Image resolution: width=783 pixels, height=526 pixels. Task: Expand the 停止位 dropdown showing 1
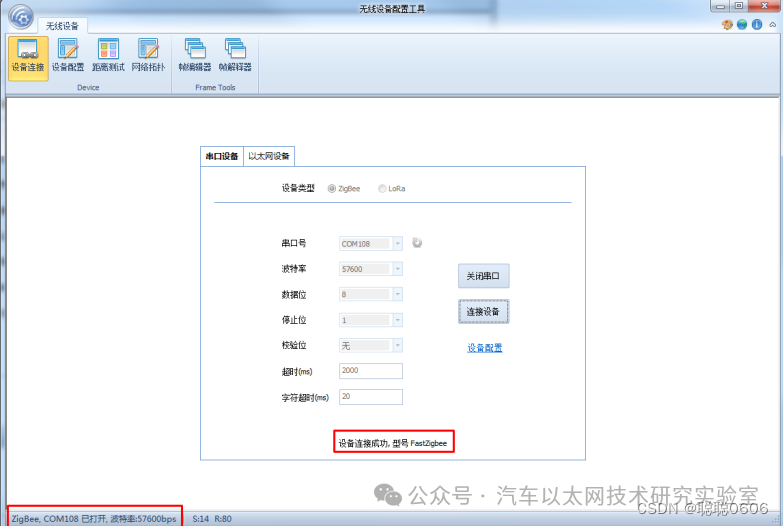click(397, 320)
